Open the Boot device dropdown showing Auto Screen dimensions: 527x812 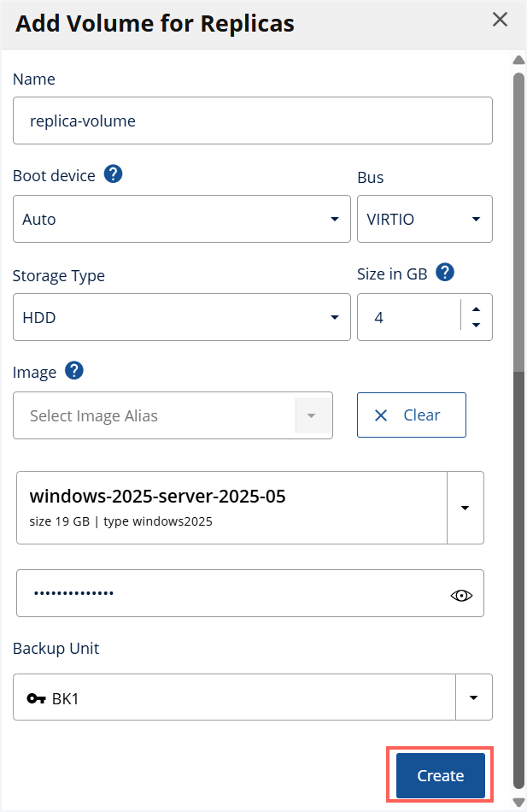[x=334, y=219]
